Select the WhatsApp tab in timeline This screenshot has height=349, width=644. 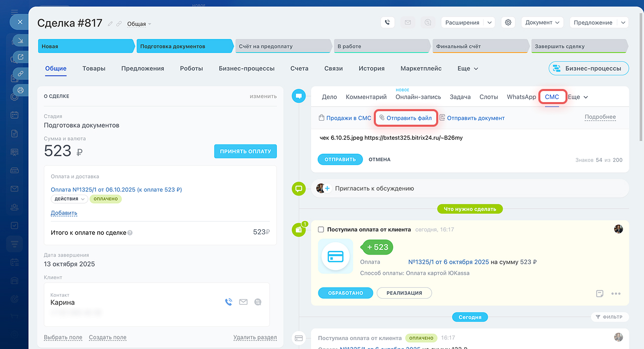(x=521, y=97)
